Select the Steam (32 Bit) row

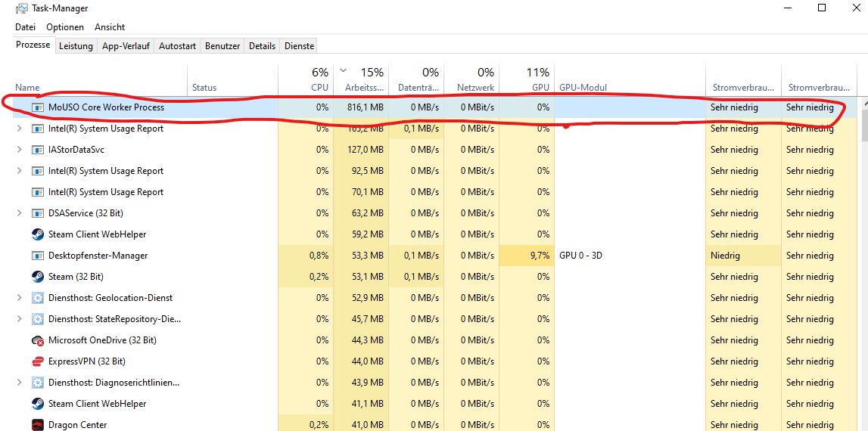[434, 277]
